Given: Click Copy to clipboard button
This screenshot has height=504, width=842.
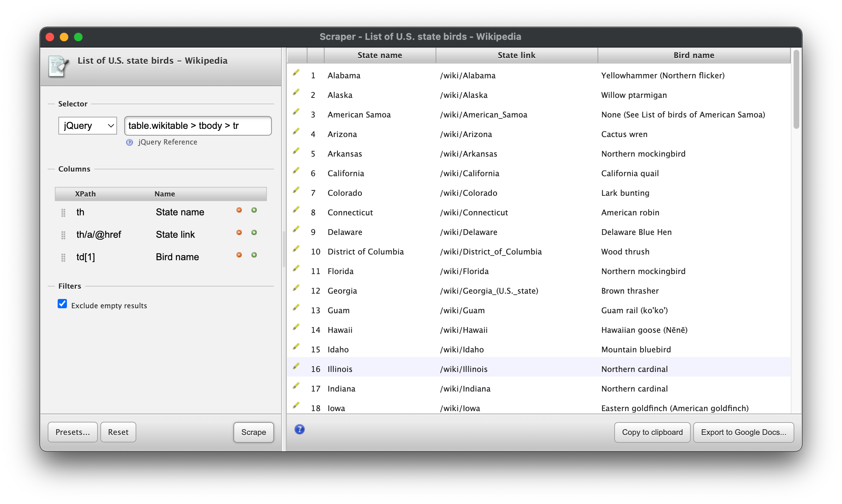Looking at the screenshot, I should [652, 432].
